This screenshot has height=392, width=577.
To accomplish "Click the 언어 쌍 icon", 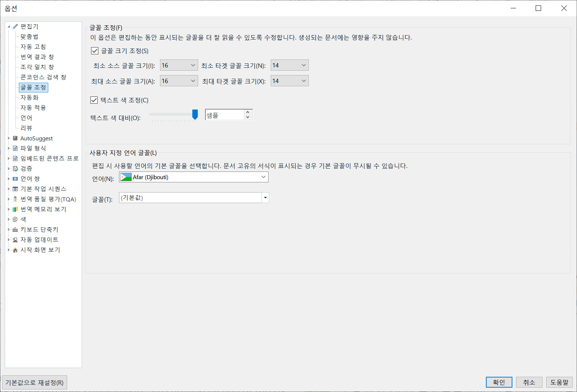I will tap(15, 179).
